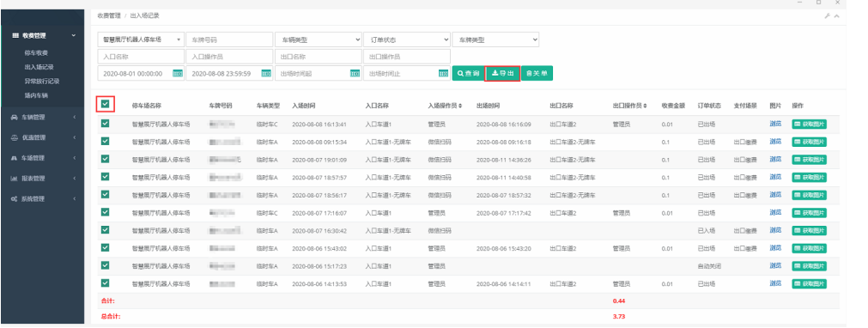The width and height of the screenshot is (868, 328).
Task: Click the wrench settings icon at top right
Action: [827, 16]
